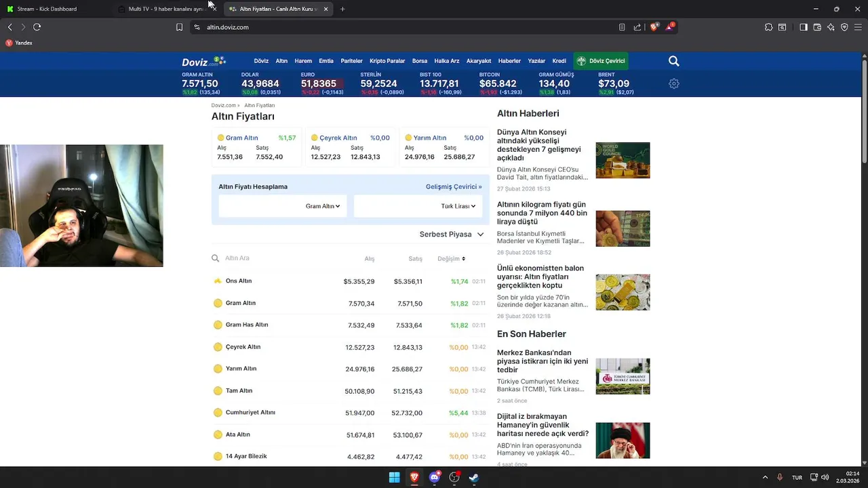Screen dimensions: 868x488
Task: Click the Doviz.com breadcrumb link
Action: [223, 106]
